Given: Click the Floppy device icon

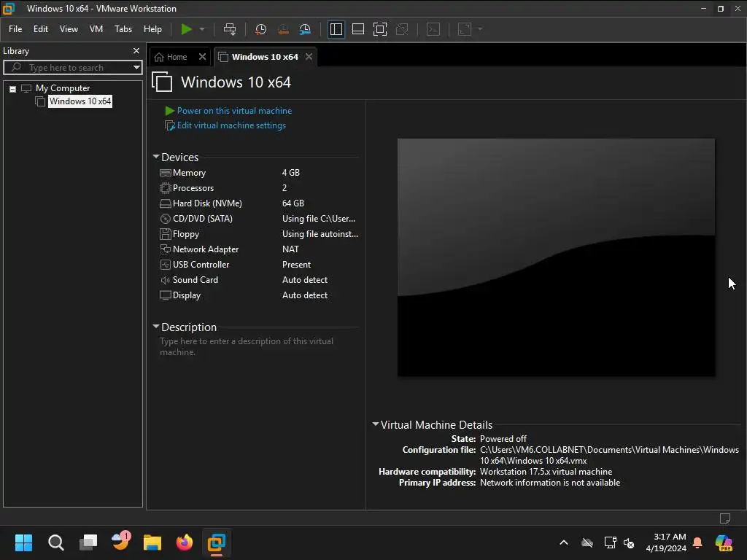Looking at the screenshot, I should pyautogui.click(x=166, y=234).
